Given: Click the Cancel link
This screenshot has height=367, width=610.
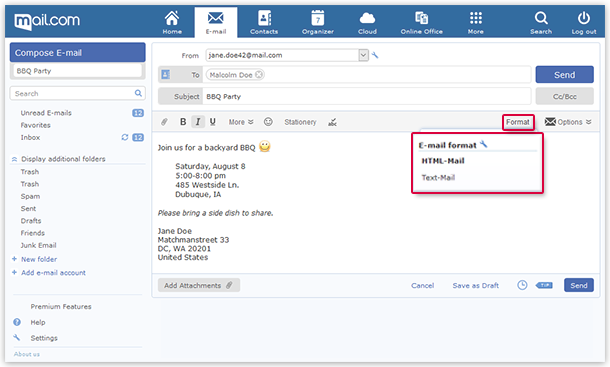Looking at the screenshot, I should pos(422,285).
